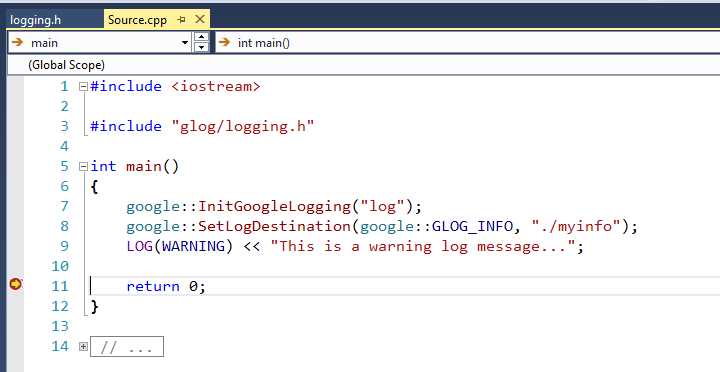The image size is (720, 372).
Task: Open the main scope dropdown
Action: [185, 43]
